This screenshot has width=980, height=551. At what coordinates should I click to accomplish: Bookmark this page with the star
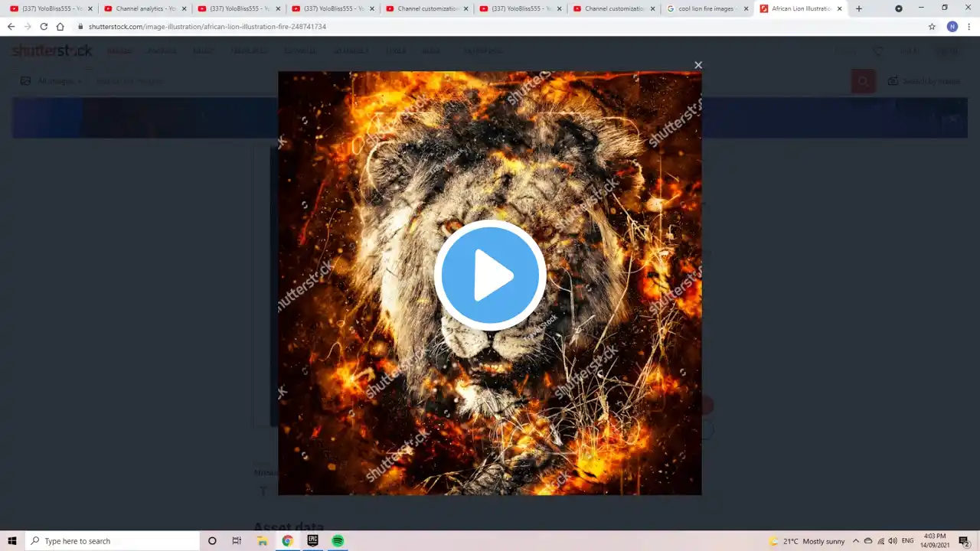click(x=932, y=26)
